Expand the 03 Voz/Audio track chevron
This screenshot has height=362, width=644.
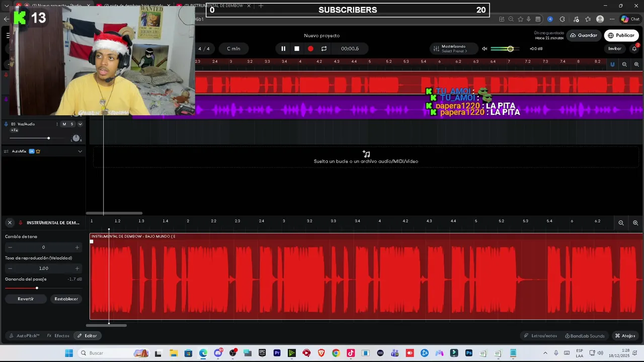tap(80, 124)
